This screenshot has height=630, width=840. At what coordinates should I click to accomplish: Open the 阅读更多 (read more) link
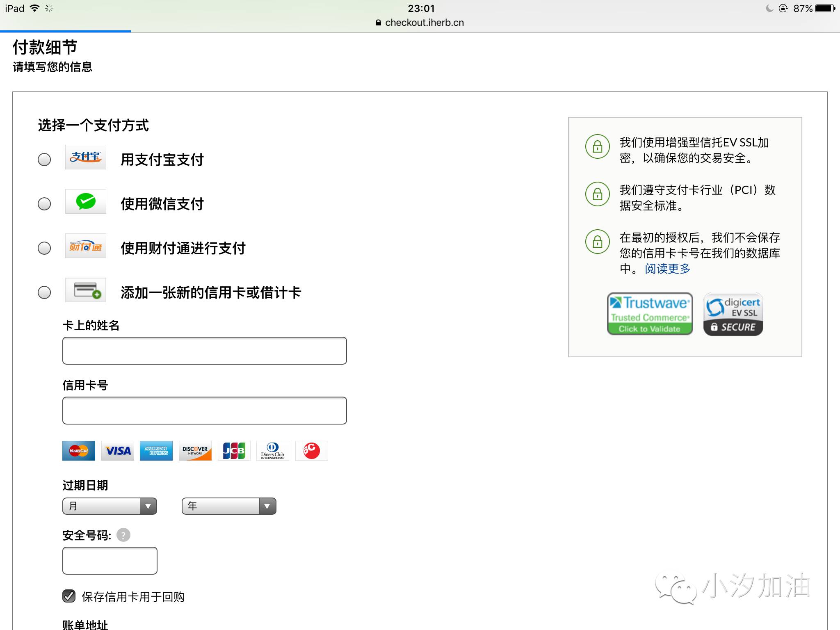(666, 269)
